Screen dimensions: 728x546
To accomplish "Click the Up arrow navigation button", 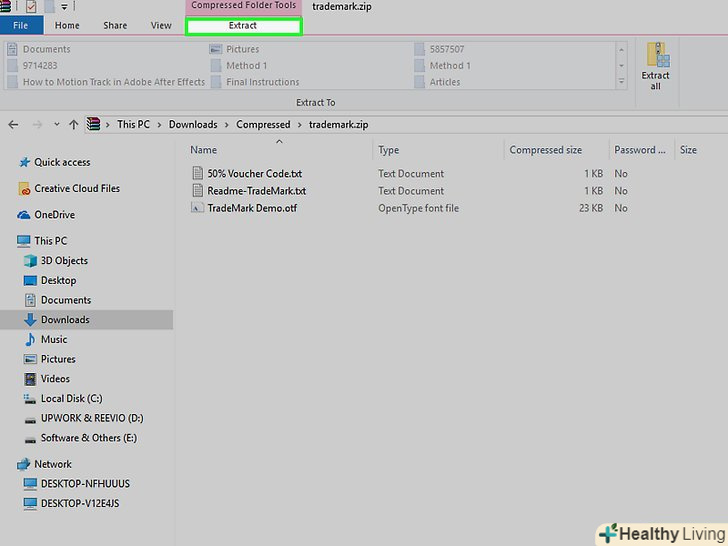I will point(73,125).
